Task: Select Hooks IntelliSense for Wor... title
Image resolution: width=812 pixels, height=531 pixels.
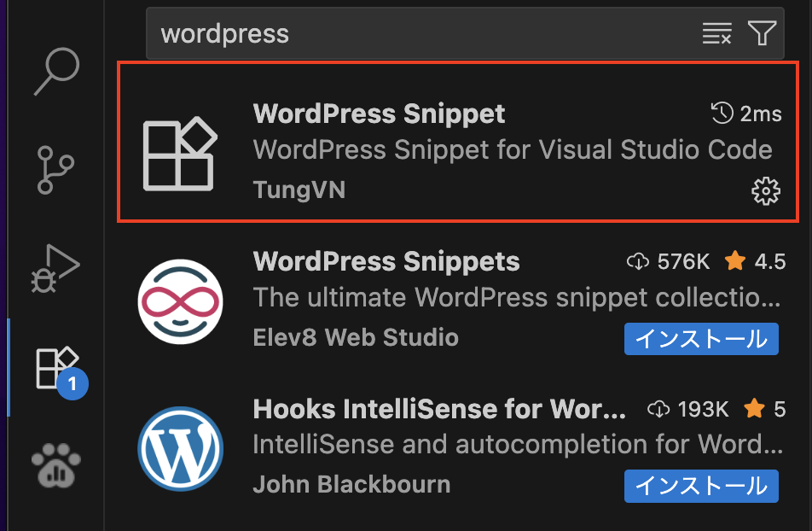Action: [439, 409]
